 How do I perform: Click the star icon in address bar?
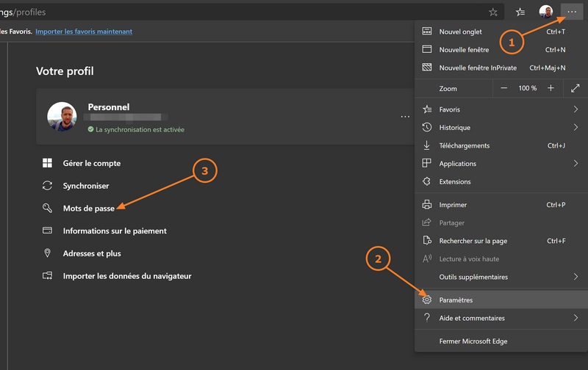[x=493, y=12]
